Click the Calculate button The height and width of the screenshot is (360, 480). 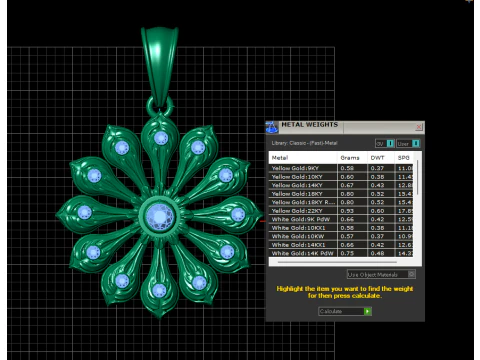click(345, 311)
